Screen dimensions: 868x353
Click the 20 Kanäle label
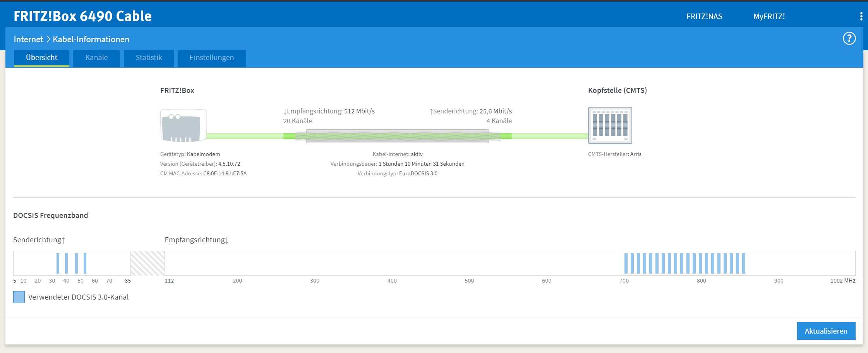(298, 121)
